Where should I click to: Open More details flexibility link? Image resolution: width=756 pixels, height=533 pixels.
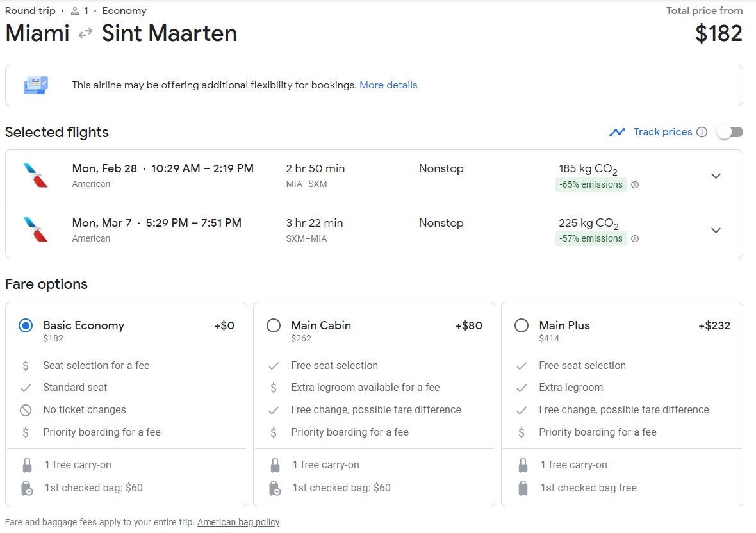(388, 85)
